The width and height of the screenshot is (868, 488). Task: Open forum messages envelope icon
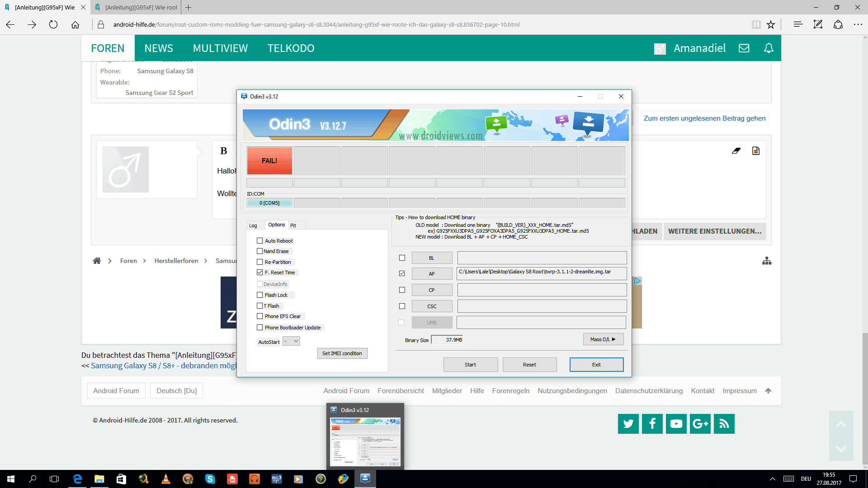coord(744,48)
